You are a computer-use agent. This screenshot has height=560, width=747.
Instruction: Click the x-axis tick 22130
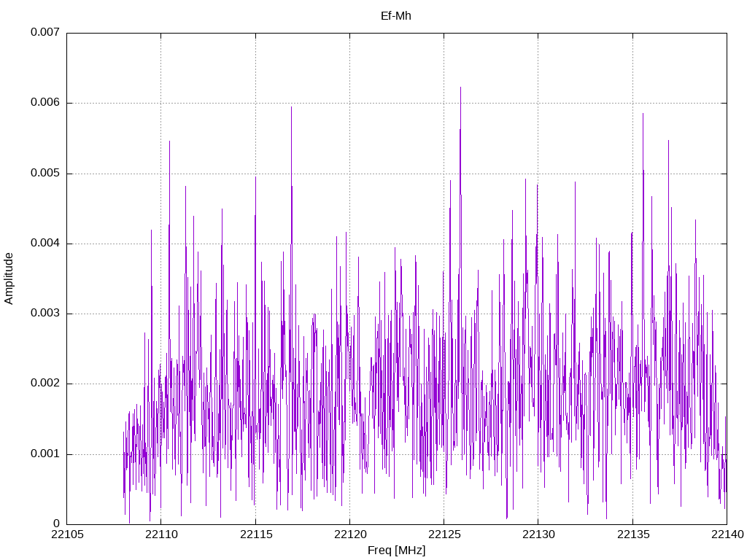coord(539,534)
